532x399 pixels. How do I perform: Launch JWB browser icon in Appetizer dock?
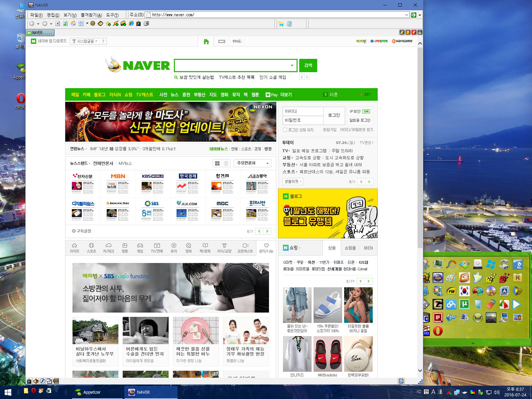(438, 277)
